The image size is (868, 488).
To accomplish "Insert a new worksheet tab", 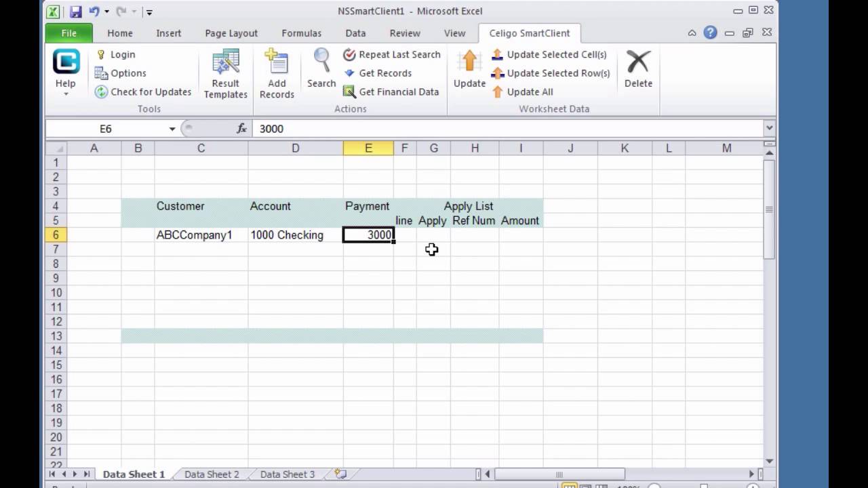I will pyautogui.click(x=340, y=474).
